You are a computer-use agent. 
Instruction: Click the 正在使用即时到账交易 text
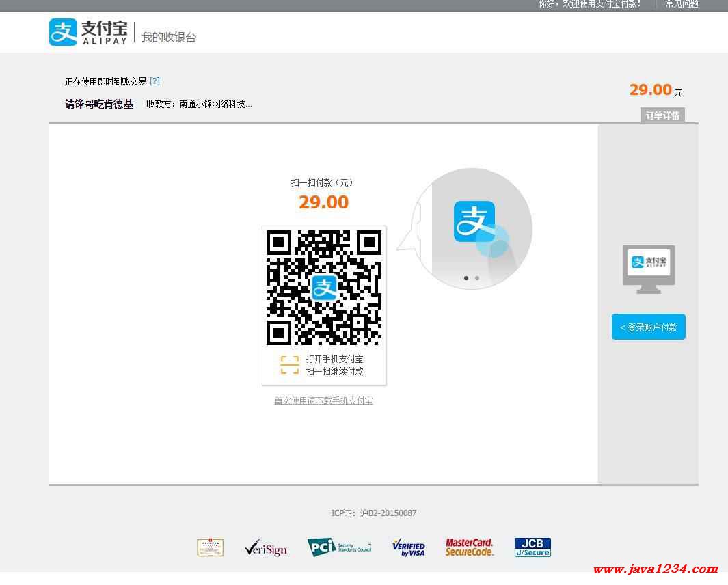coord(106,82)
